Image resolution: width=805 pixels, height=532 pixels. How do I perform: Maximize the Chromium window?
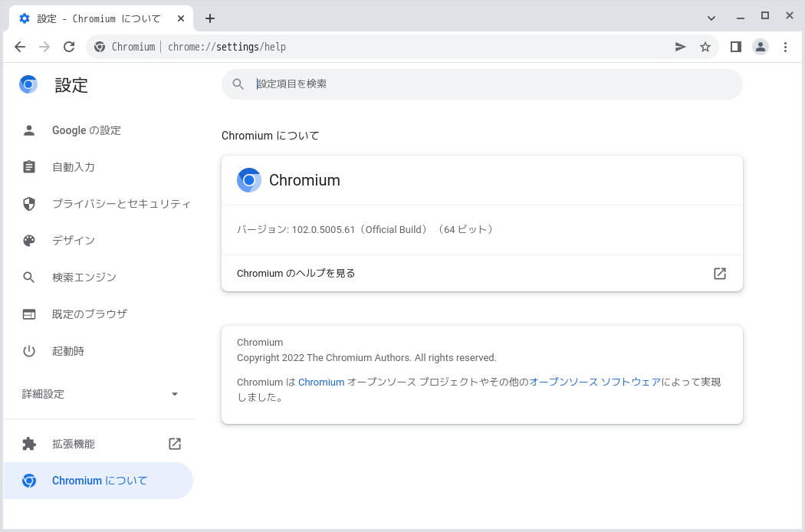pos(765,16)
